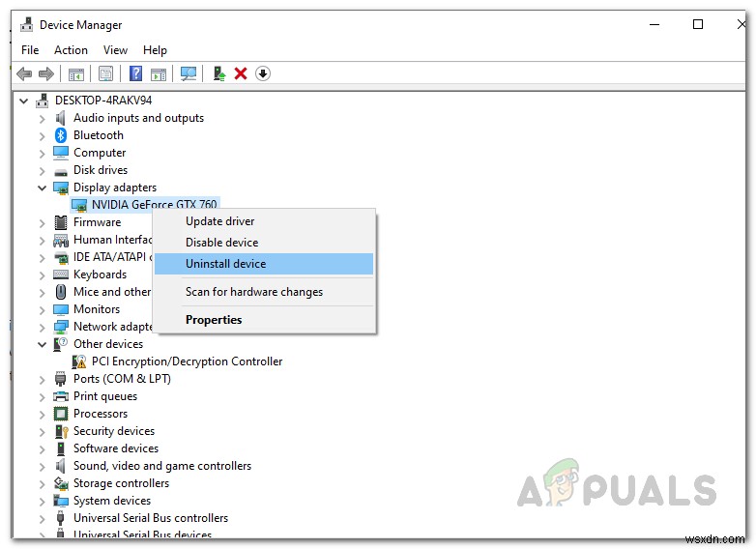Click the Universal Serial Bus controllers icon
The width and height of the screenshot is (756, 549).
pos(60,518)
